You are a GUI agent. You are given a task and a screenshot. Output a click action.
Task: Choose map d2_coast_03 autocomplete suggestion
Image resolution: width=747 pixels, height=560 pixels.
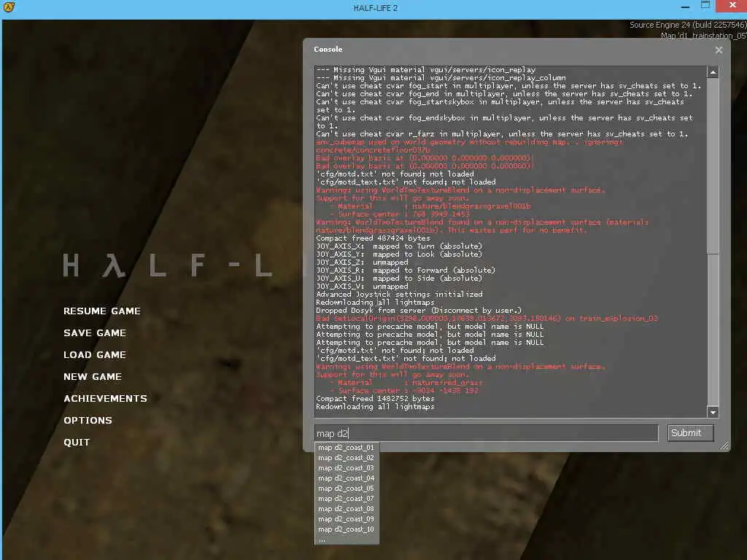pos(347,468)
